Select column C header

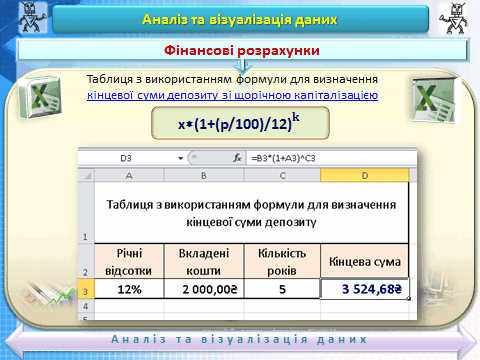tap(282, 175)
